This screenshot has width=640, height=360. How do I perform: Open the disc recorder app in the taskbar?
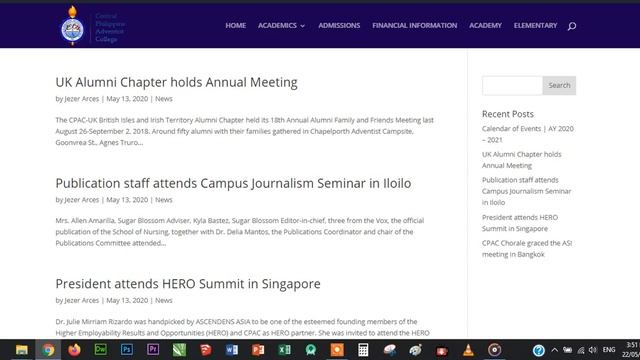pos(494,350)
